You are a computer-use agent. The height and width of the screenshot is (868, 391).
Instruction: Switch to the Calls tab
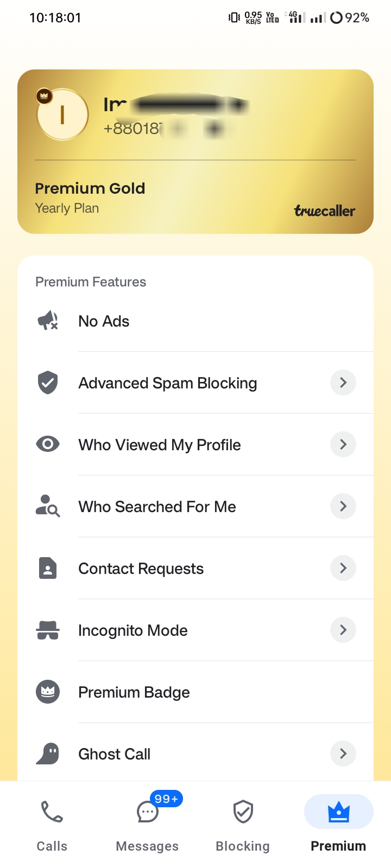[52, 825]
